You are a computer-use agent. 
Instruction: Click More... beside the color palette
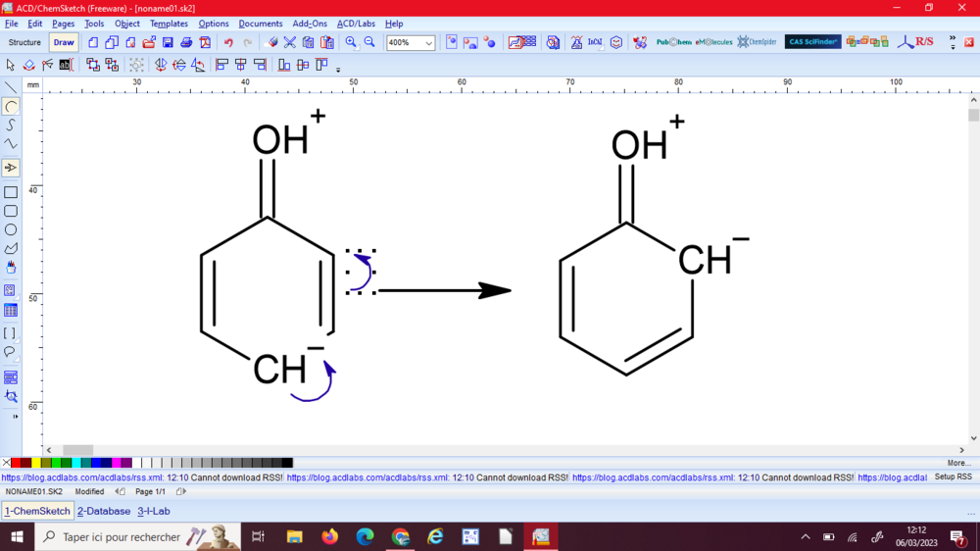(958, 463)
